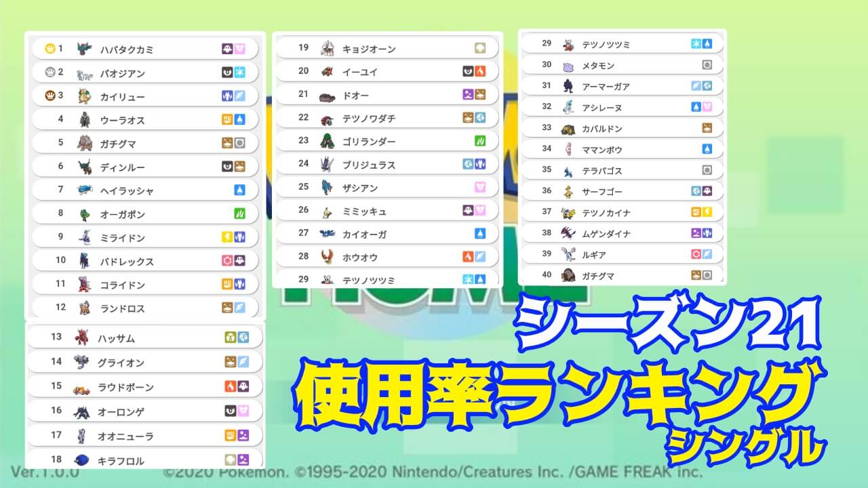Click the Ver.1.0.0 version text
Viewport: 868px width, 488px height.
(45, 472)
